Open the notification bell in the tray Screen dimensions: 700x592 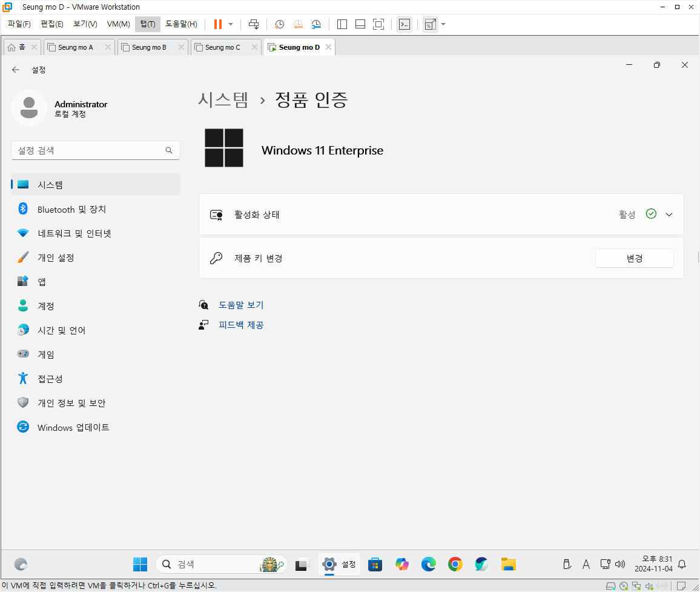682,564
